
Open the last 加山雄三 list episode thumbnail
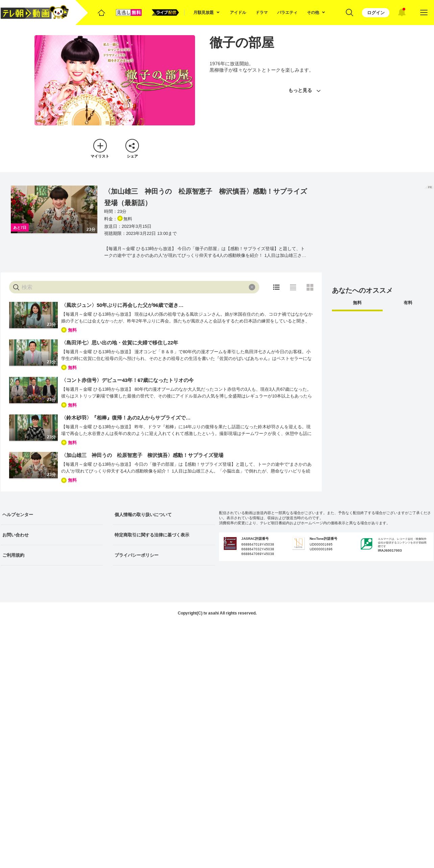click(x=33, y=465)
